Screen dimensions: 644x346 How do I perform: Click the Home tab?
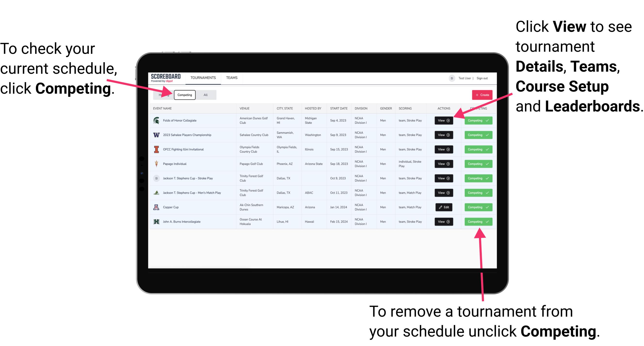click(x=163, y=95)
